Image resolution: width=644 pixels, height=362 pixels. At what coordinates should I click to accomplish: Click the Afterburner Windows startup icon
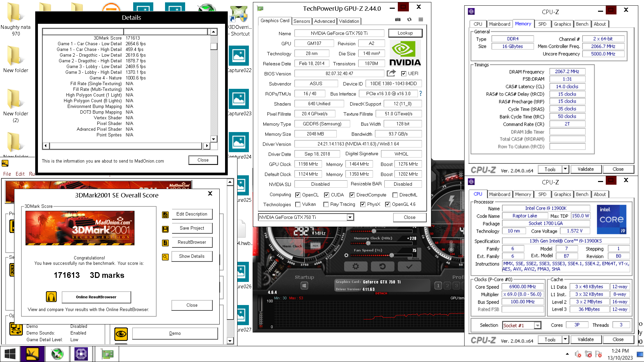(x=304, y=286)
